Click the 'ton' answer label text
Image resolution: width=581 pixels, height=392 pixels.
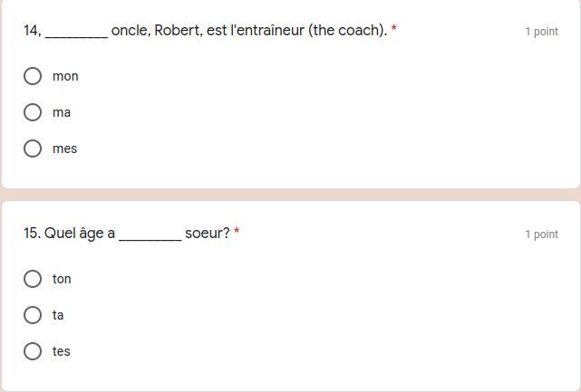click(62, 279)
